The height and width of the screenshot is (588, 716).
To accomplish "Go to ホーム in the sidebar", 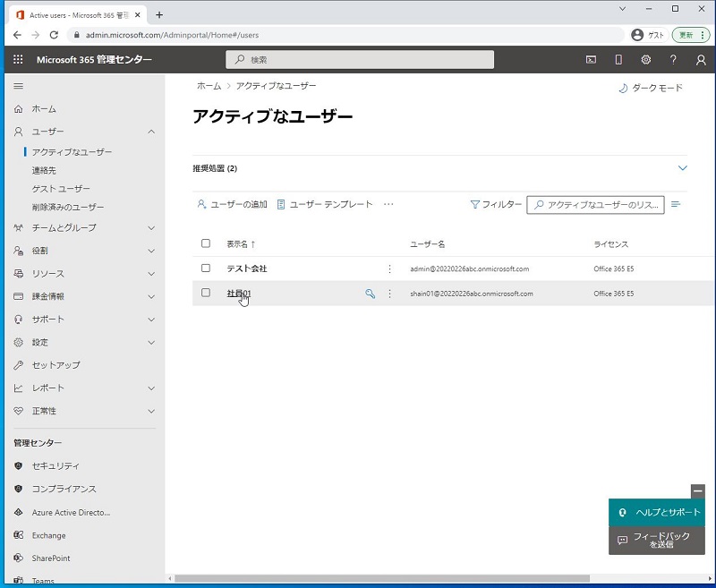I will pos(44,108).
